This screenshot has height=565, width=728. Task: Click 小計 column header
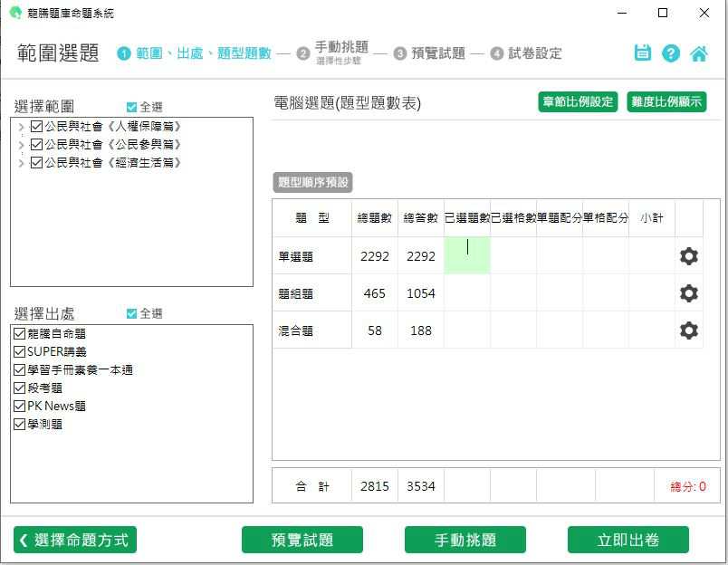click(652, 217)
